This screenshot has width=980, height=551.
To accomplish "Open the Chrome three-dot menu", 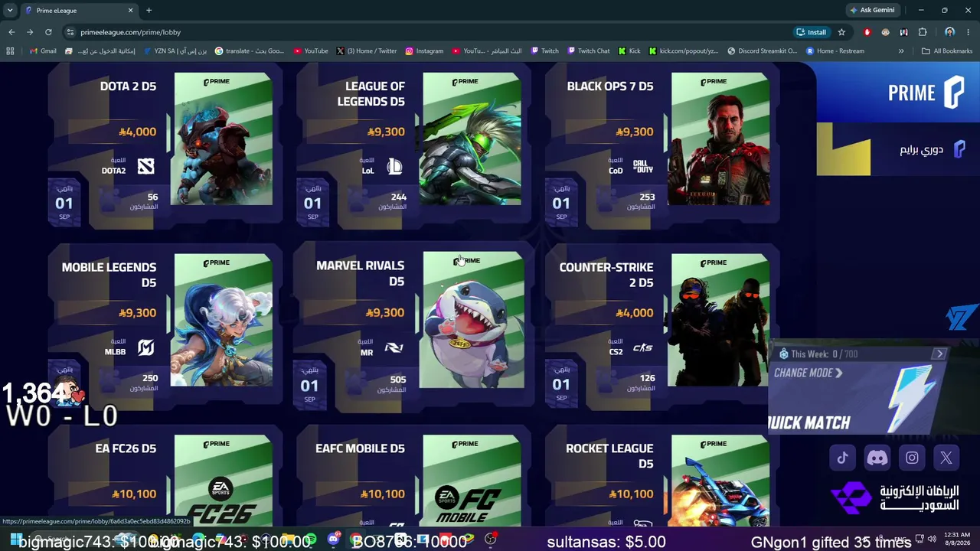I will 969,32.
